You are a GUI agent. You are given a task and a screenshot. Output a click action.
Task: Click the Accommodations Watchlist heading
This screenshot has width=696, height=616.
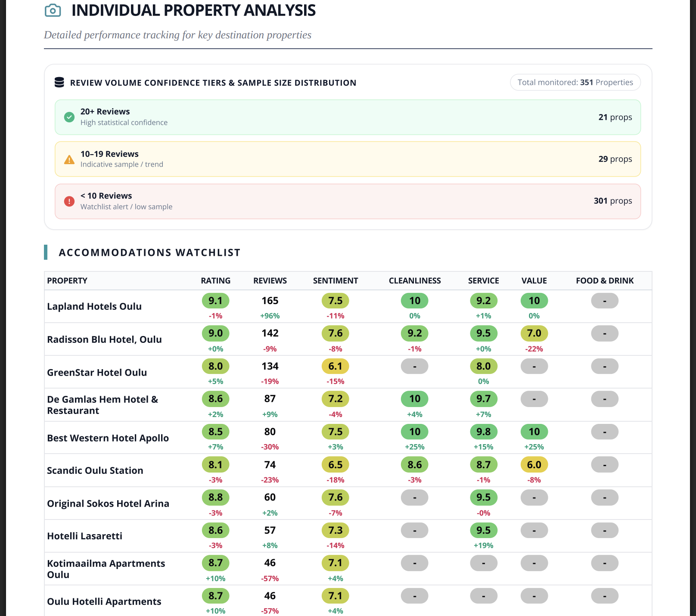coord(149,252)
